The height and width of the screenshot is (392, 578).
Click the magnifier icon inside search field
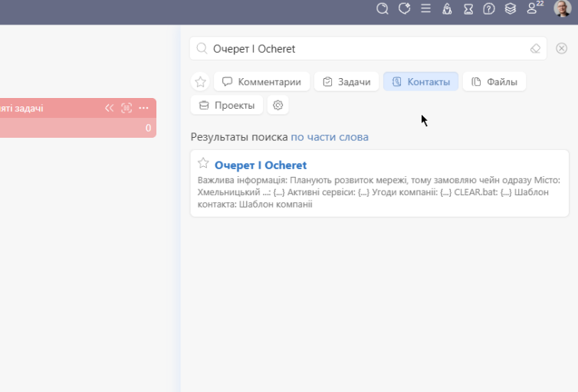[202, 48]
